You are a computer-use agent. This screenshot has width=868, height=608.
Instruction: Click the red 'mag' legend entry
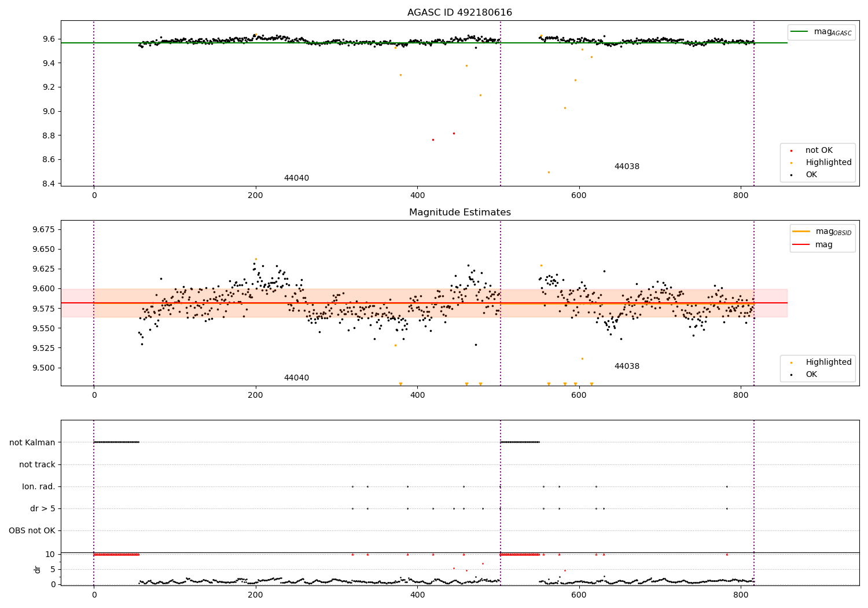coord(813,245)
